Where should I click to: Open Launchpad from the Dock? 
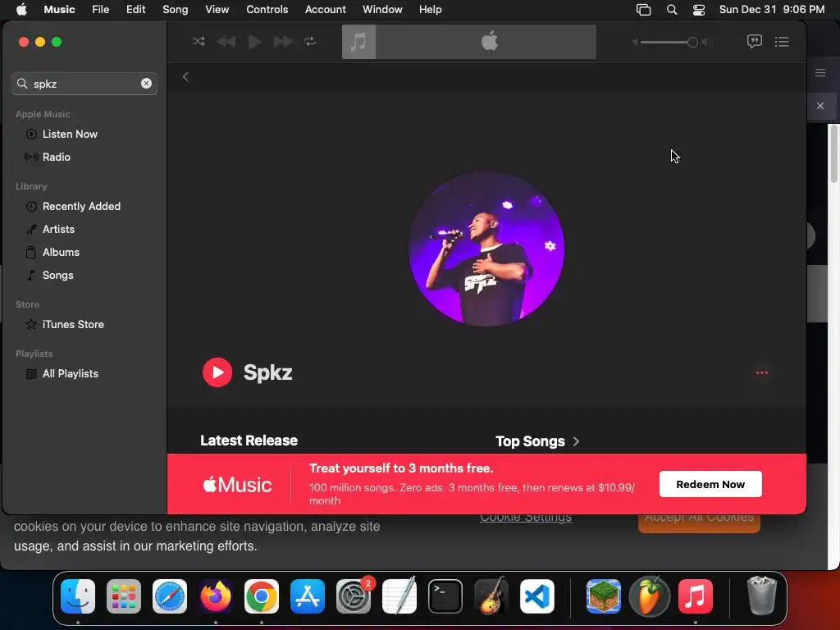pos(124,596)
